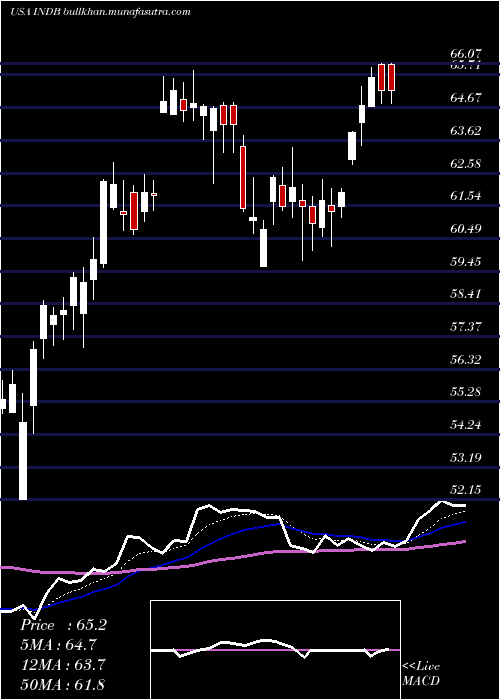The image size is (500, 700).
Task: Click the Live MACD label
Action: [x=421, y=673]
